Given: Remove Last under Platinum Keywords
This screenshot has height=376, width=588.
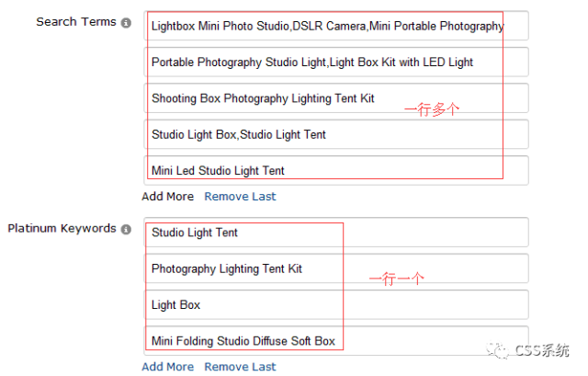Looking at the screenshot, I should tap(240, 366).
